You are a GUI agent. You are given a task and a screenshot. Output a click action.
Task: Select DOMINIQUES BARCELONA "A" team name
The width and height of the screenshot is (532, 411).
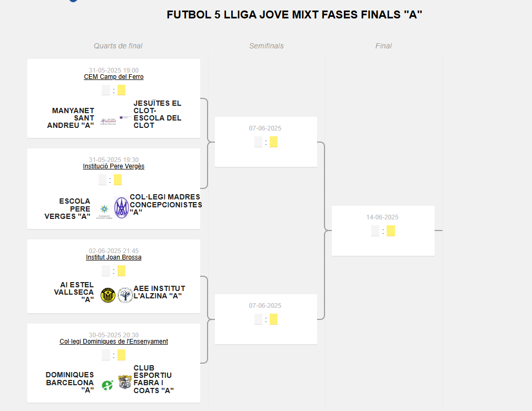coord(70,383)
